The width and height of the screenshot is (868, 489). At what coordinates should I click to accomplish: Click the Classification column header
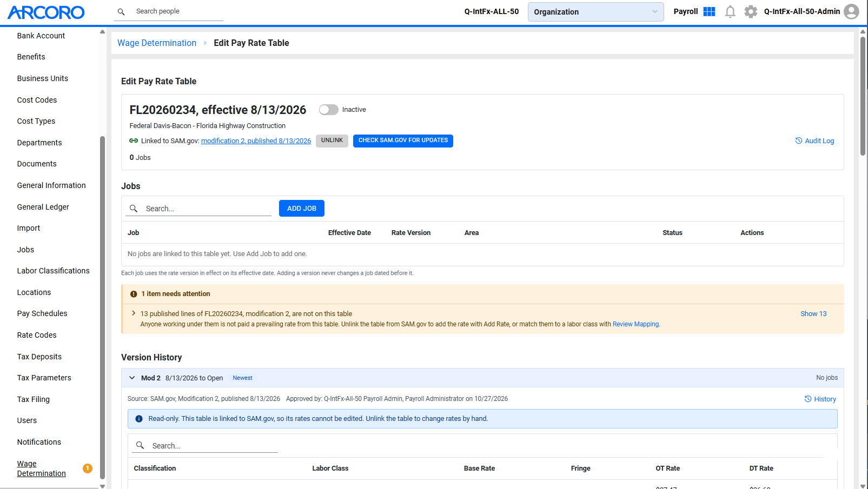[x=155, y=468]
